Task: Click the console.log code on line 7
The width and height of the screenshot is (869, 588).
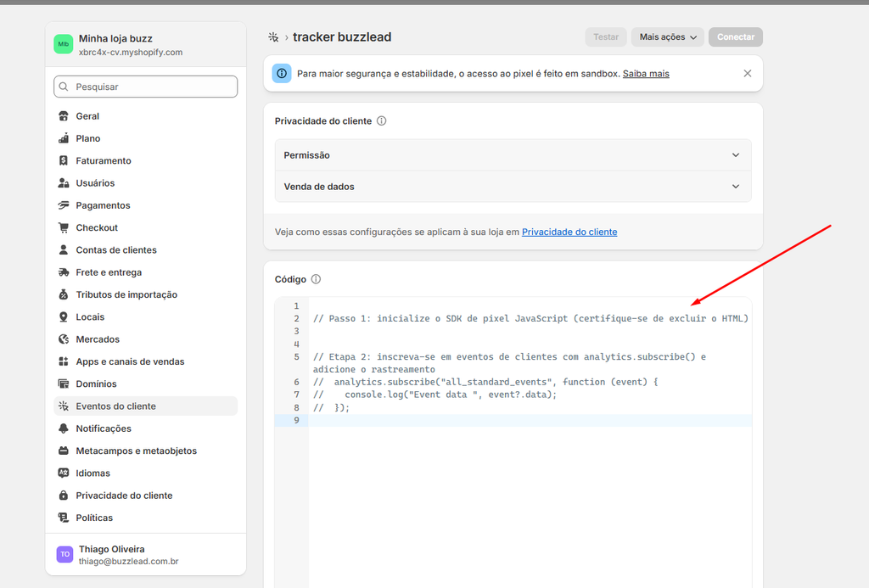Action: (x=434, y=395)
